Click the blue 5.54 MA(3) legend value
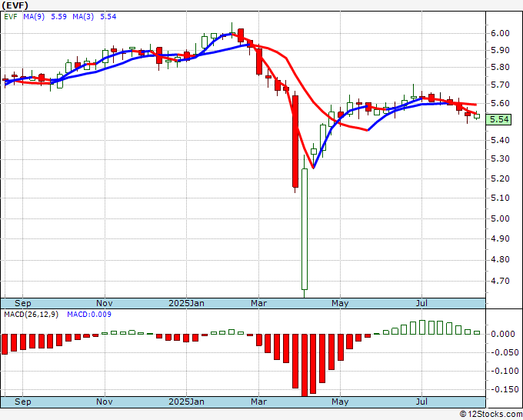Viewport: 523px width, 420px height. (x=108, y=17)
